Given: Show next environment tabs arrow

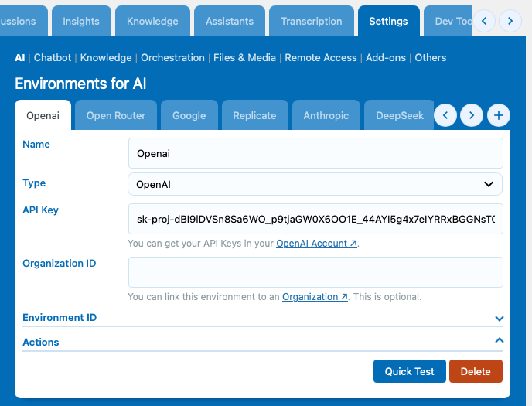Looking at the screenshot, I should (x=472, y=115).
